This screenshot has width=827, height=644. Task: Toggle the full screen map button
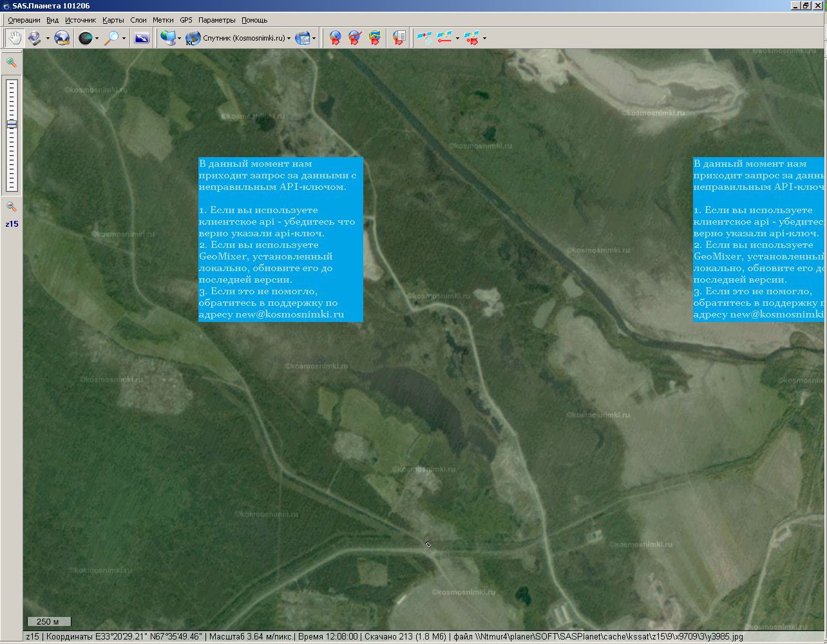(x=142, y=38)
